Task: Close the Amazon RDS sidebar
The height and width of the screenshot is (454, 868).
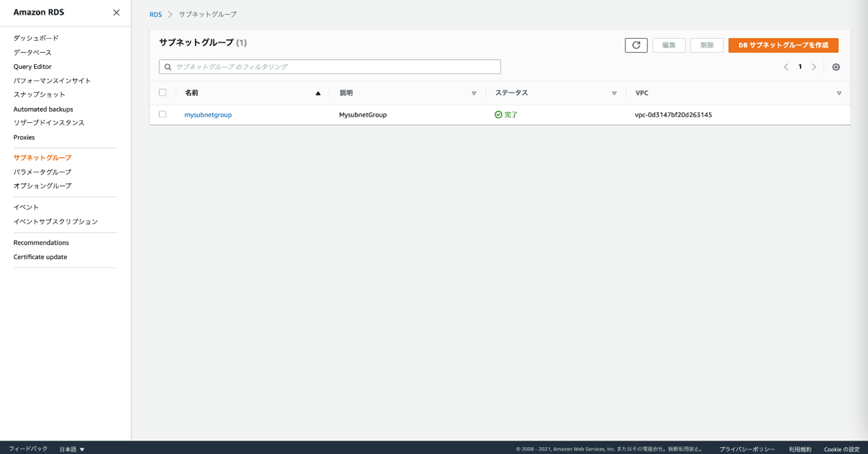Action: (116, 13)
